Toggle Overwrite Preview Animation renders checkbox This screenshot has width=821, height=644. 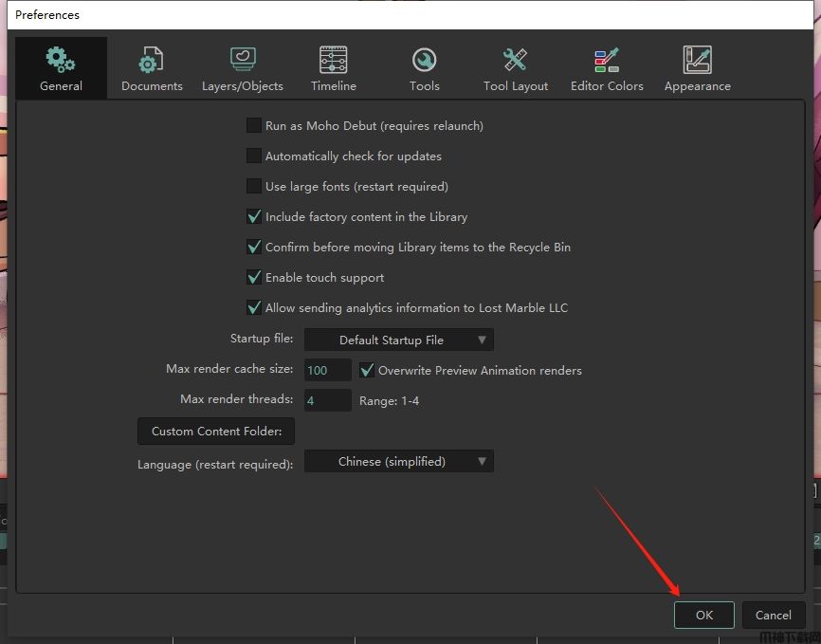click(x=367, y=370)
